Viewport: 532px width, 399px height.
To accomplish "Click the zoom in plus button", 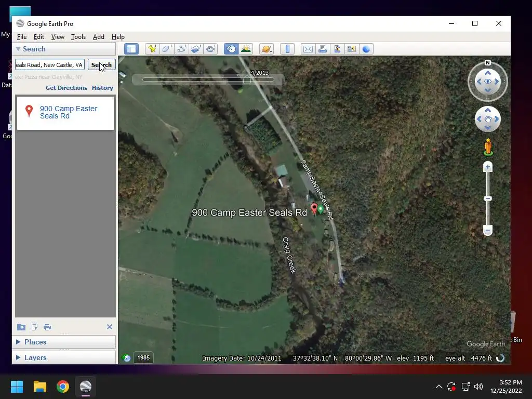I will tap(488, 167).
